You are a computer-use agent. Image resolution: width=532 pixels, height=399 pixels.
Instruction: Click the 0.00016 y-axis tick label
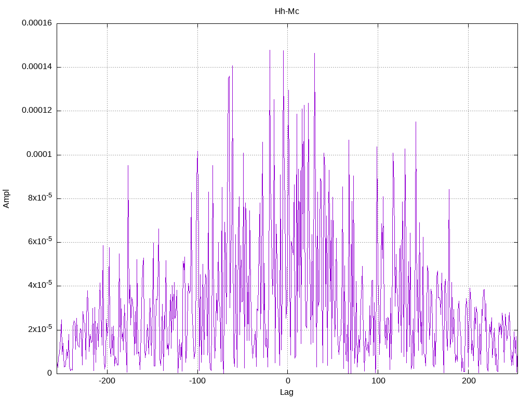click(37, 23)
